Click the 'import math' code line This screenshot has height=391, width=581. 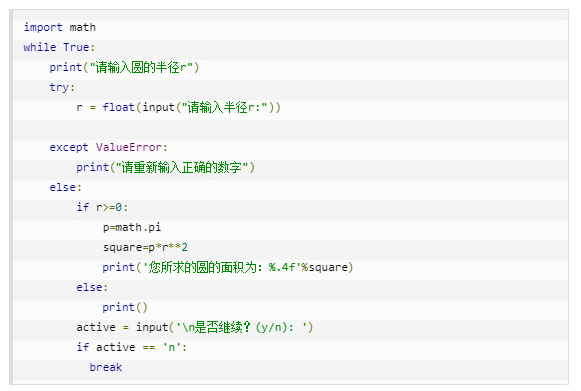click(60, 27)
